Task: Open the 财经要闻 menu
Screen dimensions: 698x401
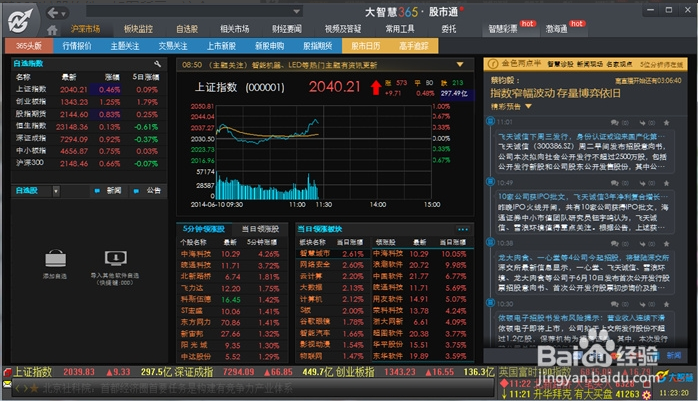Action: 287,29
